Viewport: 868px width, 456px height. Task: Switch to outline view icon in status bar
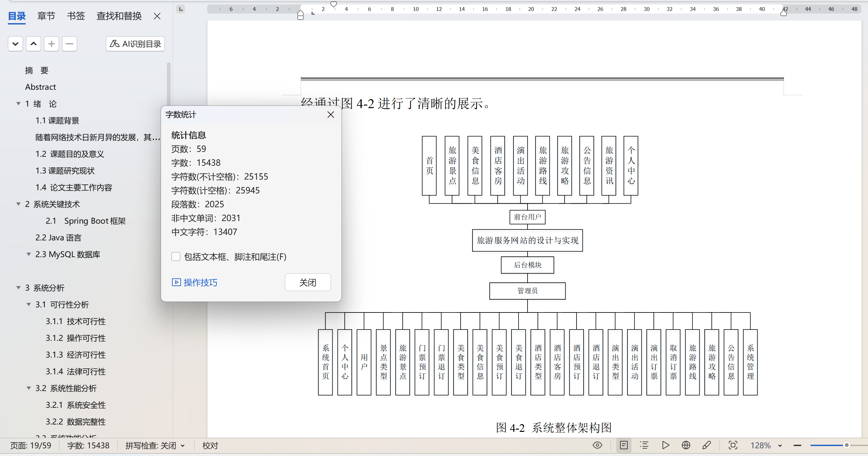[644, 445]
